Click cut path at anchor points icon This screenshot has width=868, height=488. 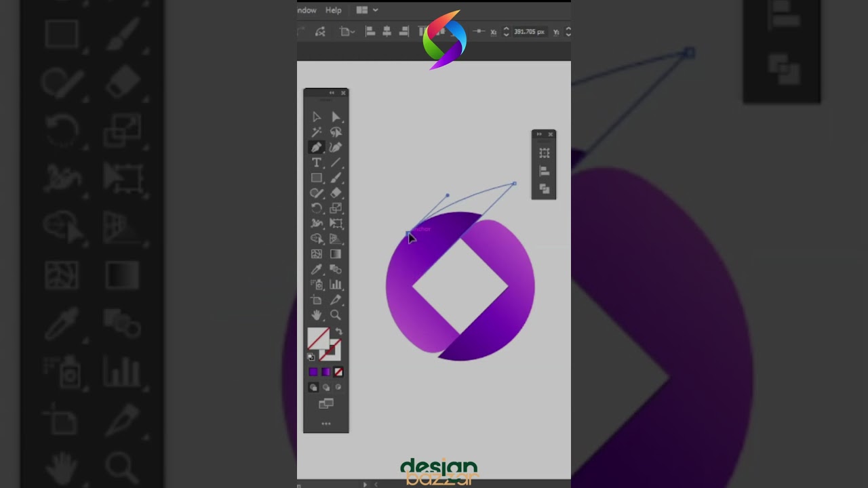click(x=320, y=32)
